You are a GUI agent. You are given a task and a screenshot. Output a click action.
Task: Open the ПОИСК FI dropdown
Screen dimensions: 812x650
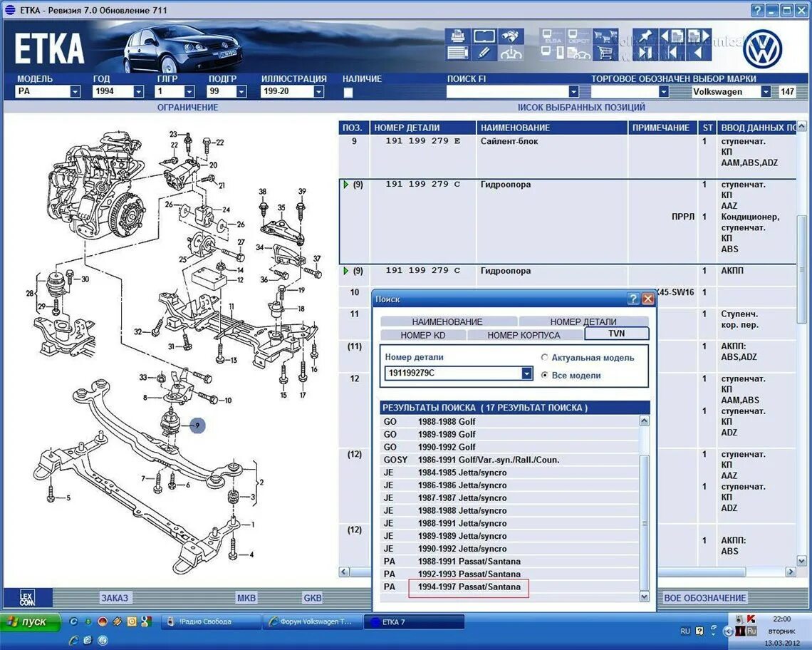coord(573,92)
